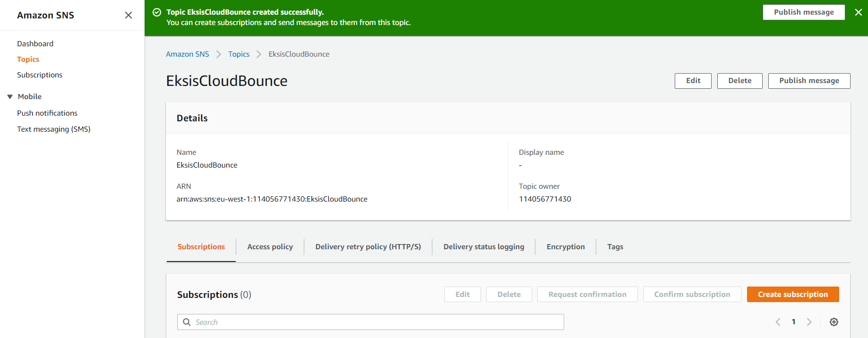The image size is (868, 338).
Task: Open the Amazon SNS breadcrumb link
Action: pos(187,54)
